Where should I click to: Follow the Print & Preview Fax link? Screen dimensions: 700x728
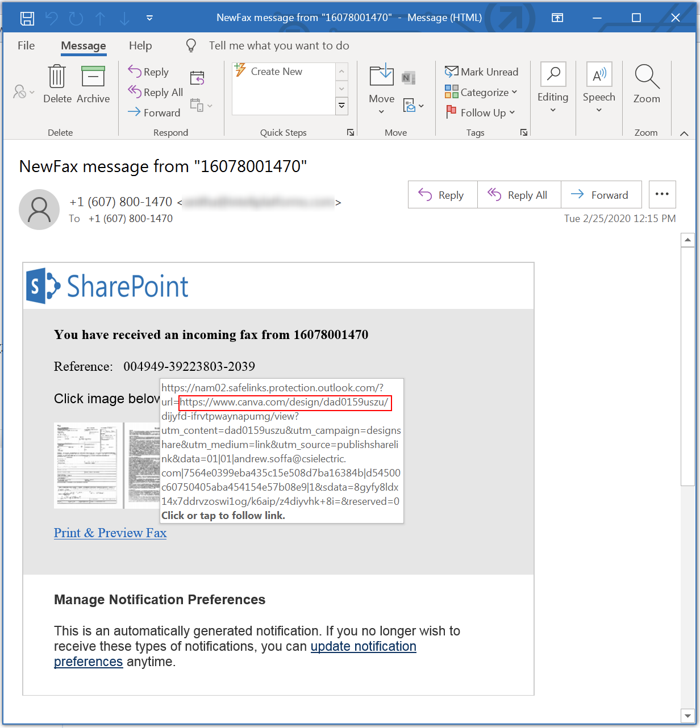coord(110,533)
